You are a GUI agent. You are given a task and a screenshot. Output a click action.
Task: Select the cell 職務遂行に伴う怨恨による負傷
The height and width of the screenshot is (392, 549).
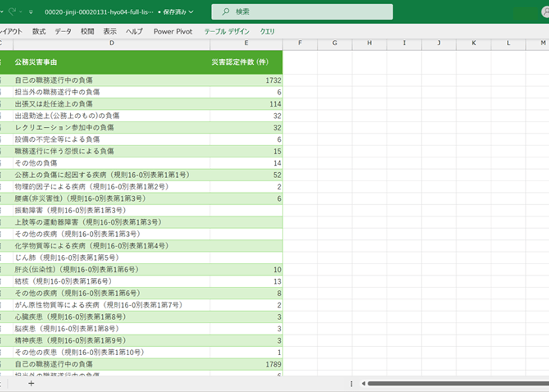tap(112, 151)
